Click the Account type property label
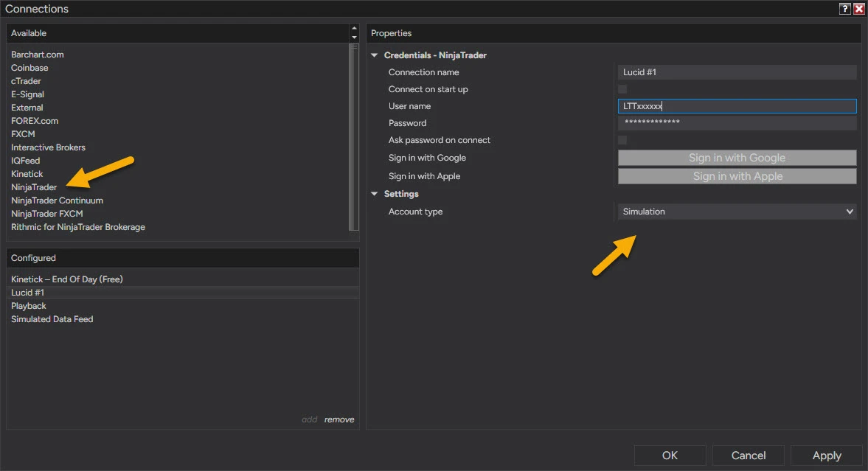The image size is (868, 471). (x=415, y=212)
